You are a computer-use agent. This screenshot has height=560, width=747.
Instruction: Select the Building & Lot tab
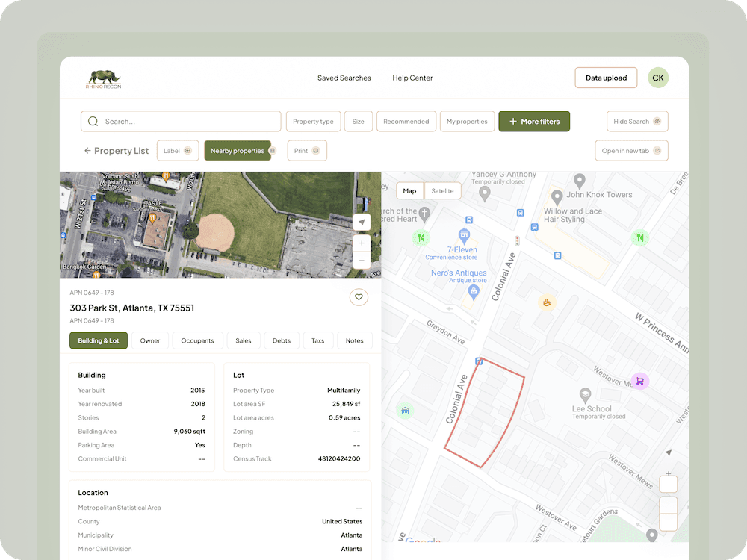pos(99,340)
